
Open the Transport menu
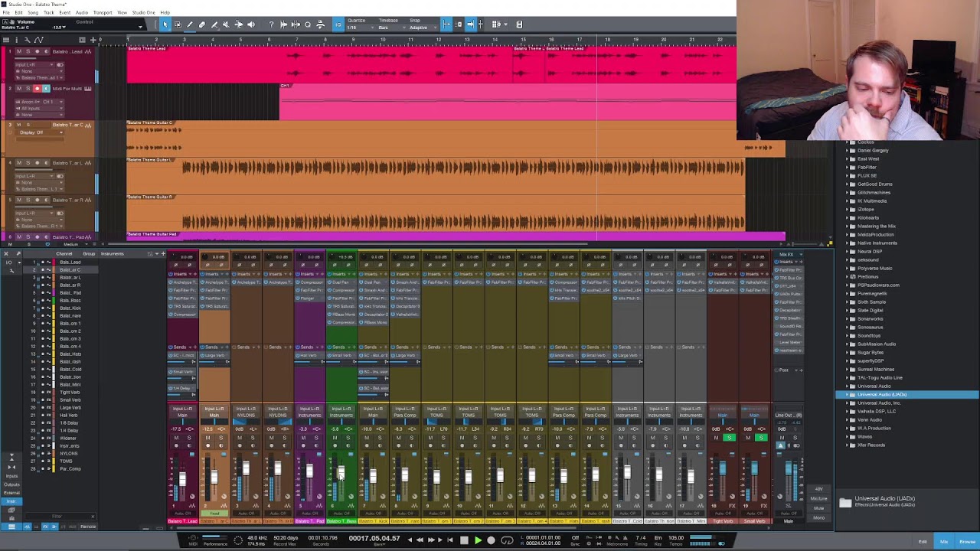(x=103, y=12)
